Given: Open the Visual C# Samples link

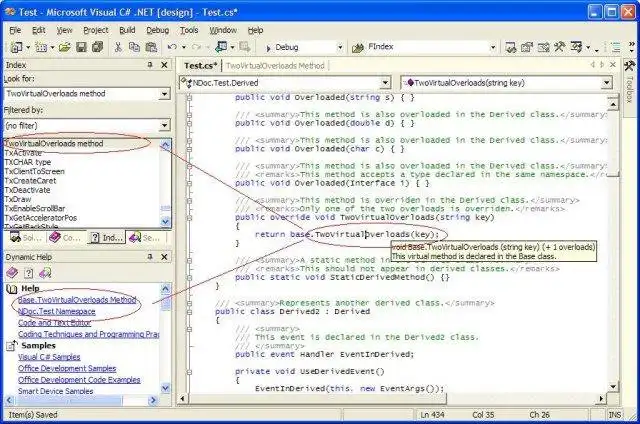Looking at the screenshot, I should pyautogui.click(x=49, y=357).
